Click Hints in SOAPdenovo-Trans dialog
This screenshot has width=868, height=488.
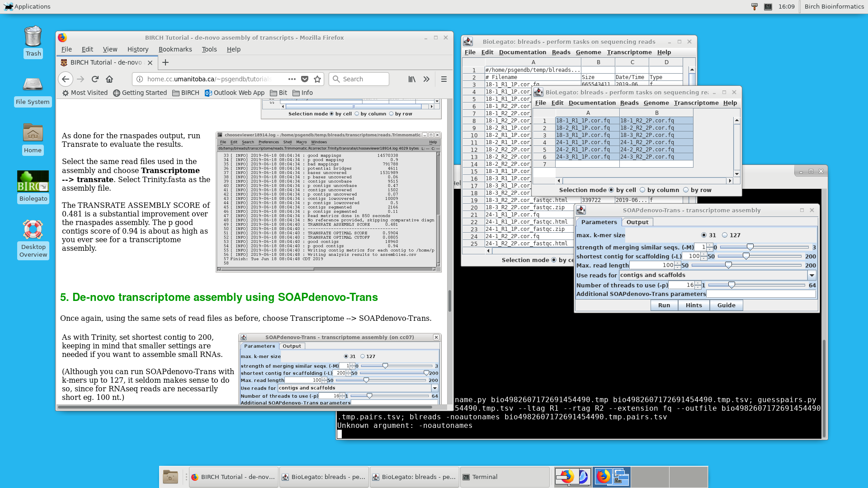[694, 305]
